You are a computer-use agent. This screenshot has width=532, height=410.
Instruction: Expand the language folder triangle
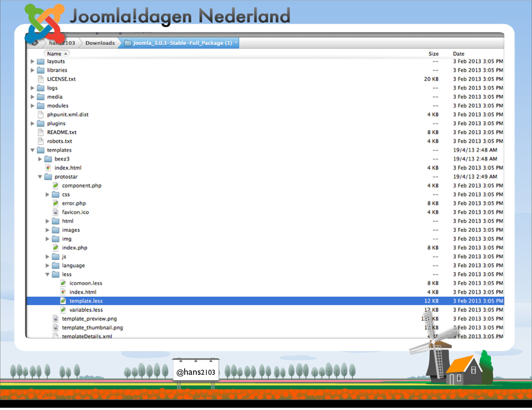(x=47, y=266)
